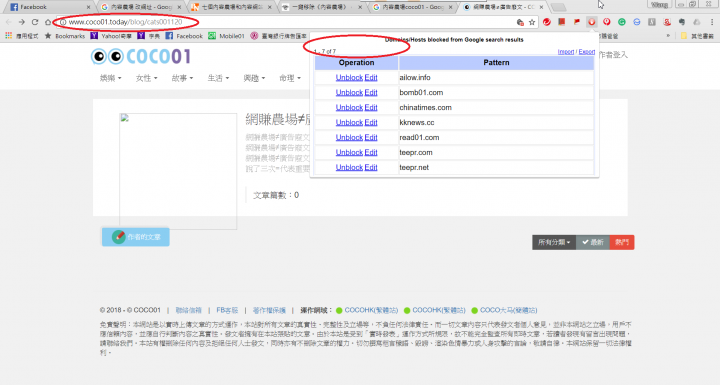Image resolution: width=720 pixels, height=385 pixels.
Task: Open the red flag extension icon
Action: pos(577,22)
